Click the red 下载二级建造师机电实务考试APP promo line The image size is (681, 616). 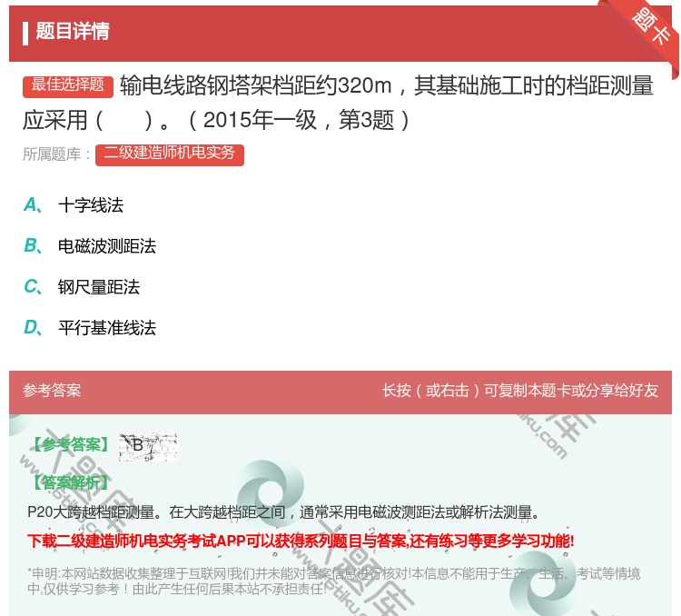(301, 541)
